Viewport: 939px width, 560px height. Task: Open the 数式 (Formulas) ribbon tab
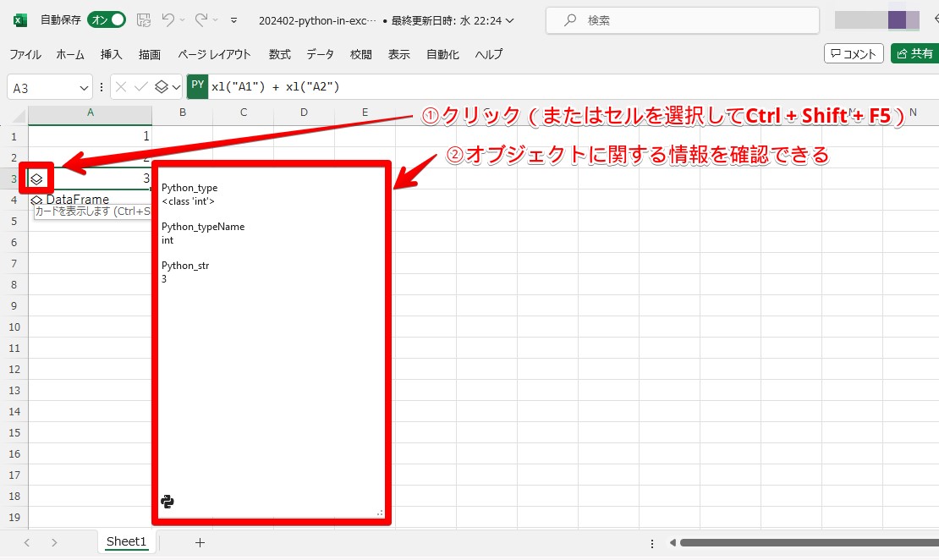click(279, 54)
